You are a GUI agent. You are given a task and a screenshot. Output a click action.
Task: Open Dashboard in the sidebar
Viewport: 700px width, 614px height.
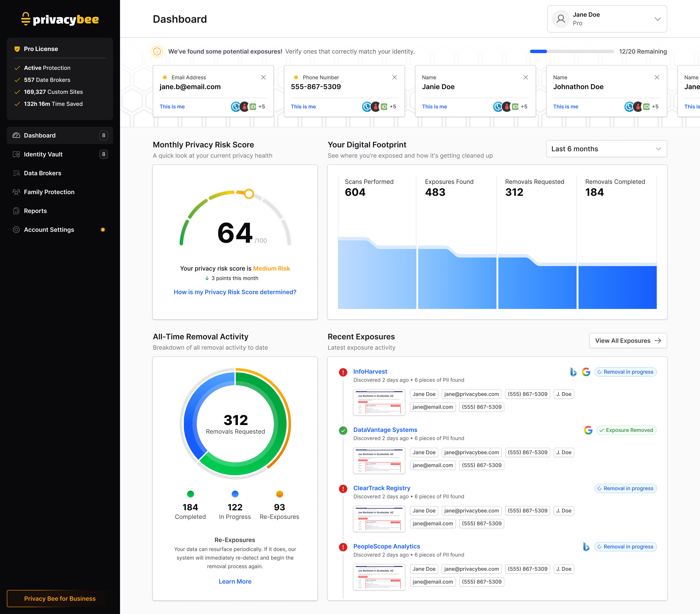60,135
